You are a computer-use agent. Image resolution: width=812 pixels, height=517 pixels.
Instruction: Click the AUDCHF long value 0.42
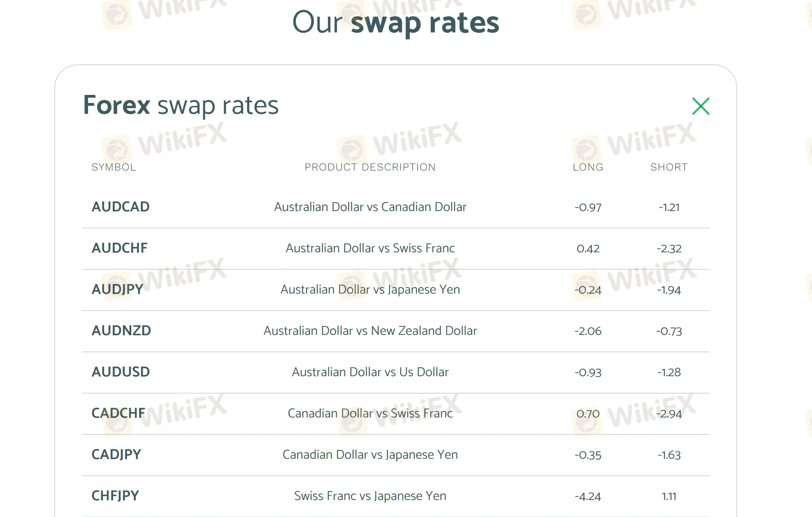pyautogui.click(x=588, y=248)
